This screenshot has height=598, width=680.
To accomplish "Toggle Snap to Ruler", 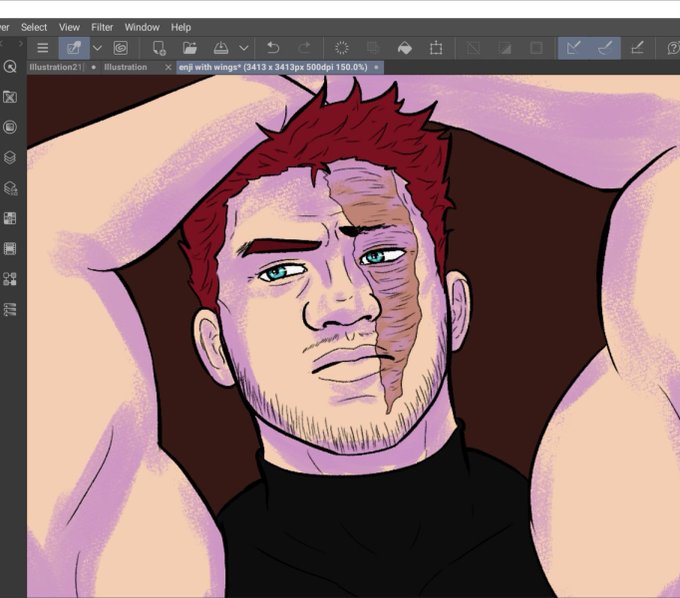I will pos(573,48).
